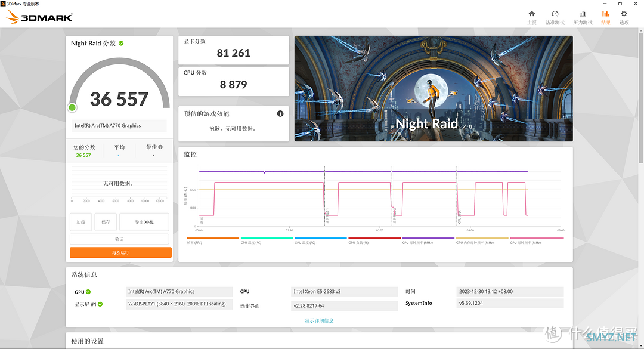Click the green check beside 显示屏 #1
This screenshot has height=349, width=644.
click(100, 304)
